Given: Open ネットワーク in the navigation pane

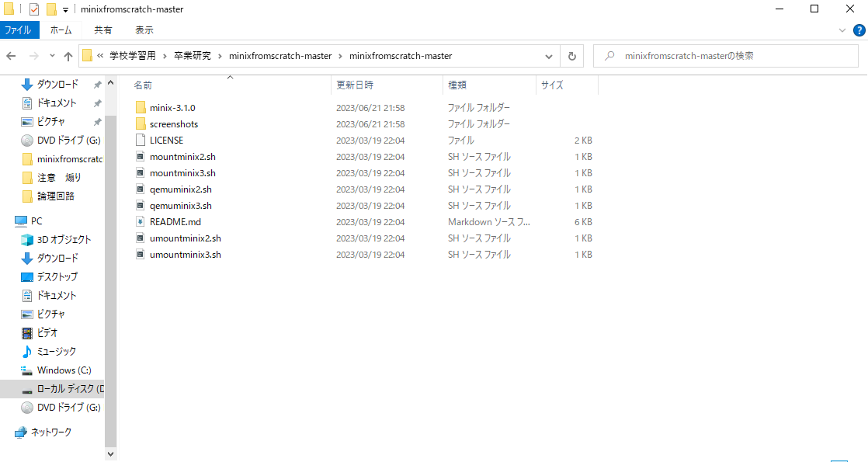Looking at the screenshot, I should click(51, 432).
